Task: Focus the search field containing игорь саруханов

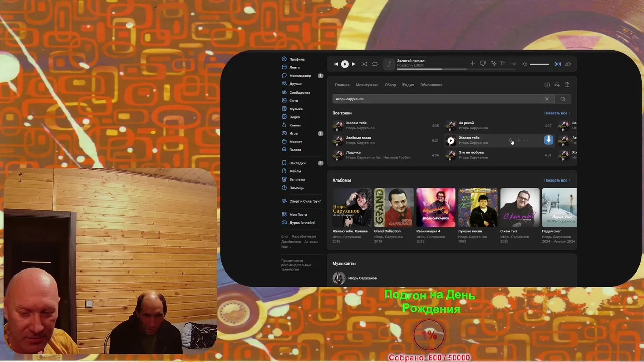Action: (438, 99)
